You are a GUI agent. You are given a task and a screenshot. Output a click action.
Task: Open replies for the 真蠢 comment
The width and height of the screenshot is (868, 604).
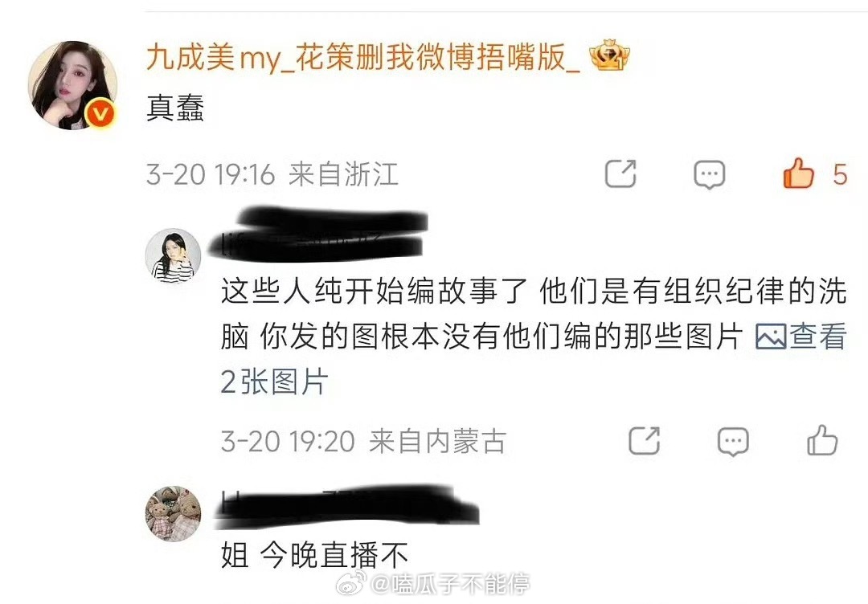click(709, 175)
